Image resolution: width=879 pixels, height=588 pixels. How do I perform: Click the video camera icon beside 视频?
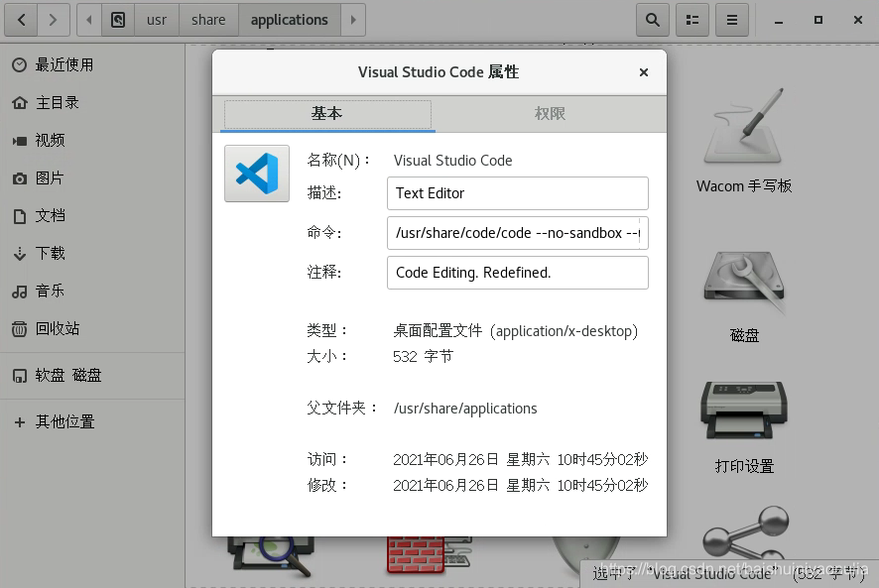click(20, 141)
